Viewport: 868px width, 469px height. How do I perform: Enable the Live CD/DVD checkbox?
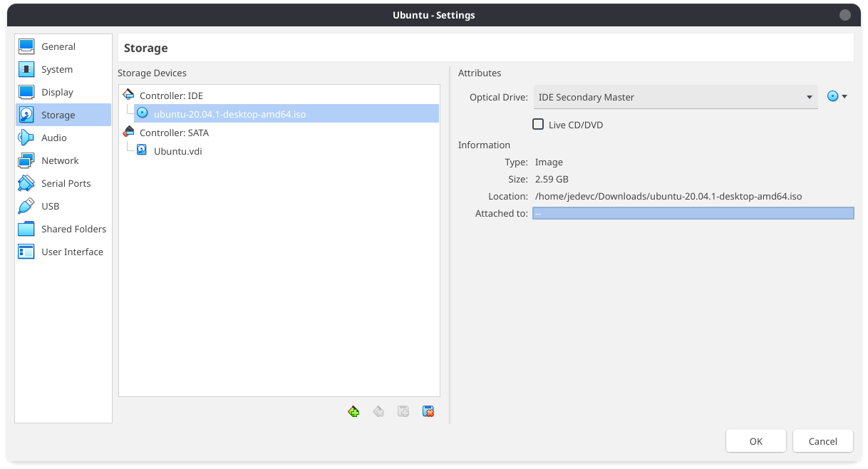click(539, 125)
